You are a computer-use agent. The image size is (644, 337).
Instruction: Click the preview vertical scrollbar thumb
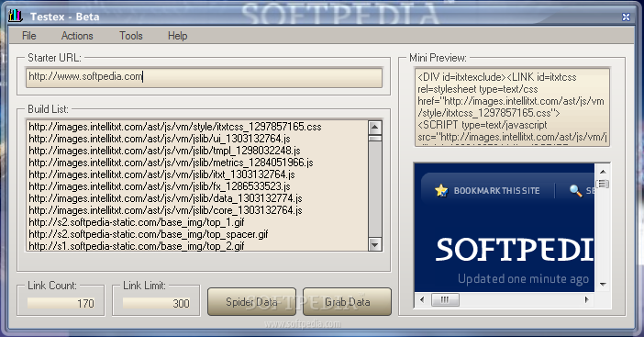pos(603,184)
